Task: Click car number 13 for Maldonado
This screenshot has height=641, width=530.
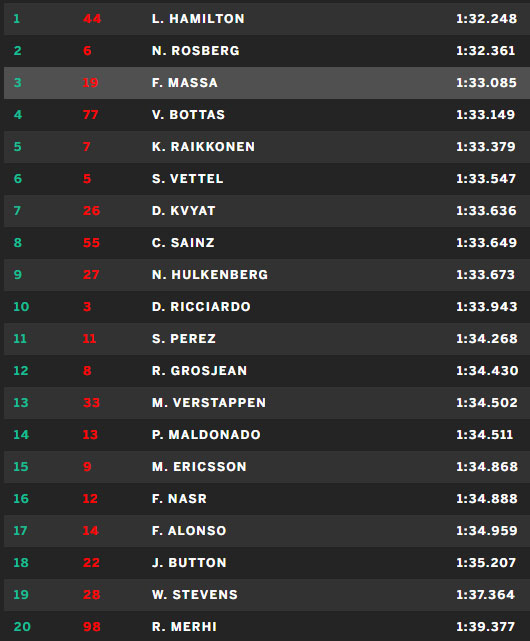Action: point(90,435)
